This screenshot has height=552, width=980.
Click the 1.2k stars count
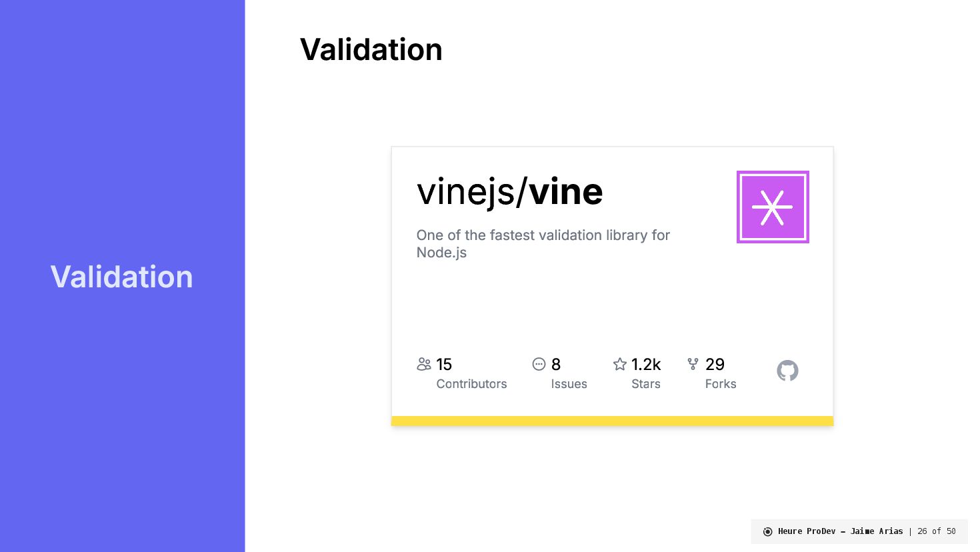645,365
